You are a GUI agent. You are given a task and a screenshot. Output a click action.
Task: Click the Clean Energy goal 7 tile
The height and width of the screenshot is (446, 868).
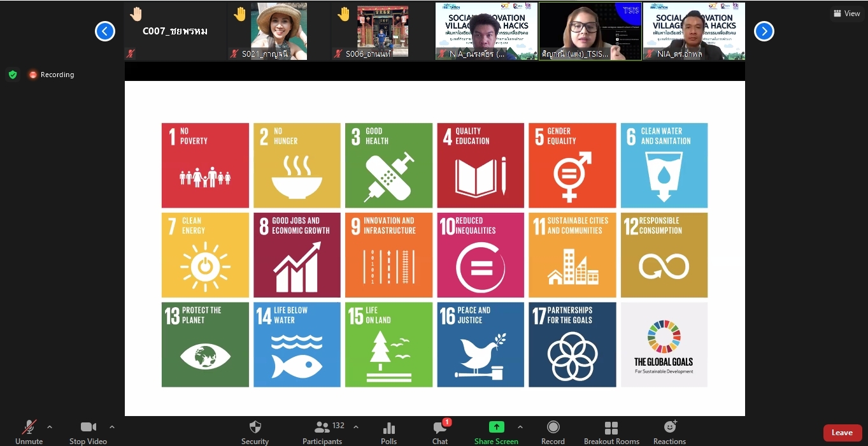point(205,255)
